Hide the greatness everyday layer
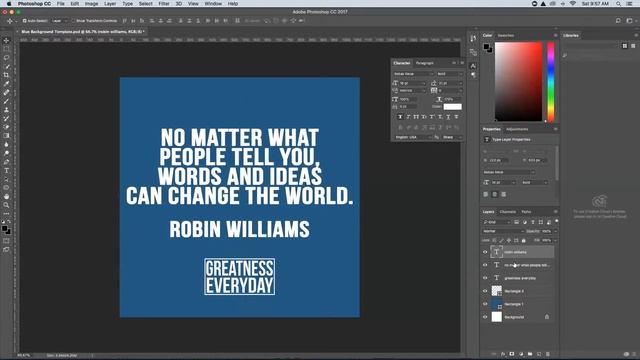This screenshot has height=360, width=640. point(485,278)
